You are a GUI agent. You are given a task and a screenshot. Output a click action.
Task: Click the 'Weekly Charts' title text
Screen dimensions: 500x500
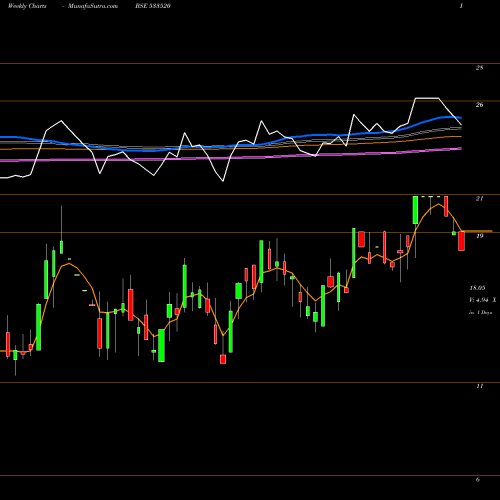tap(27, 6)
